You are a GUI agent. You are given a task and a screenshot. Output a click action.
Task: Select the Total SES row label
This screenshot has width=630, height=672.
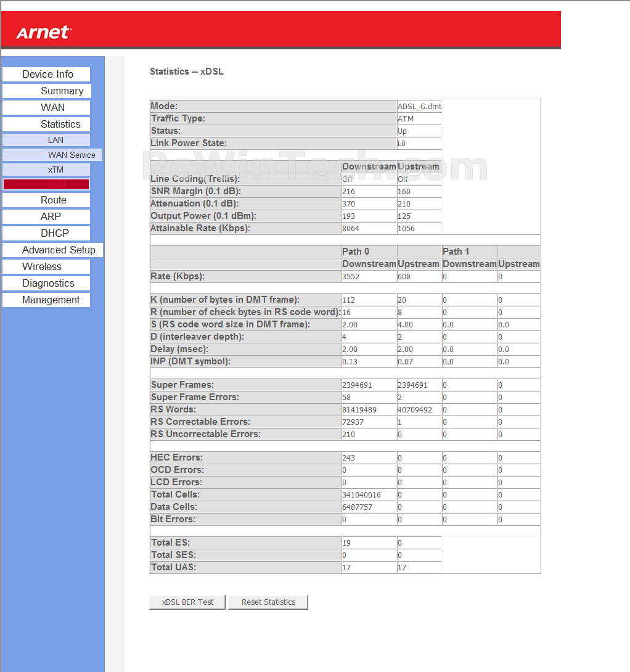point(173,555)
